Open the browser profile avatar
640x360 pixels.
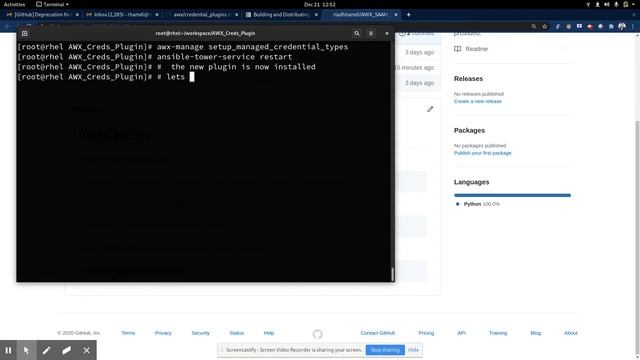pos(622,27)
